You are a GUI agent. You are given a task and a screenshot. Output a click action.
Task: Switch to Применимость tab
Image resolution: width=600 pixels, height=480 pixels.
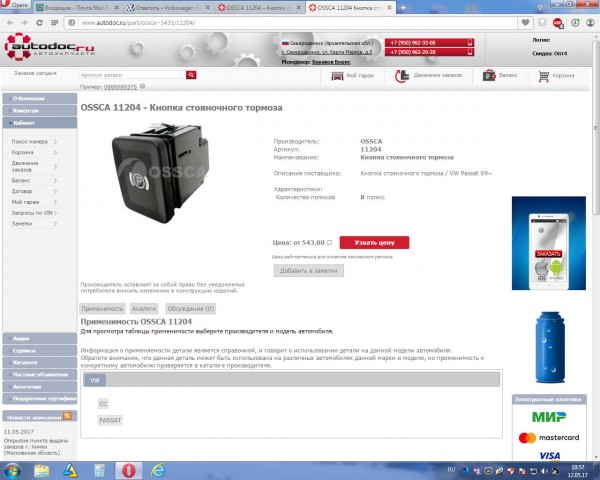coord(102,309)
